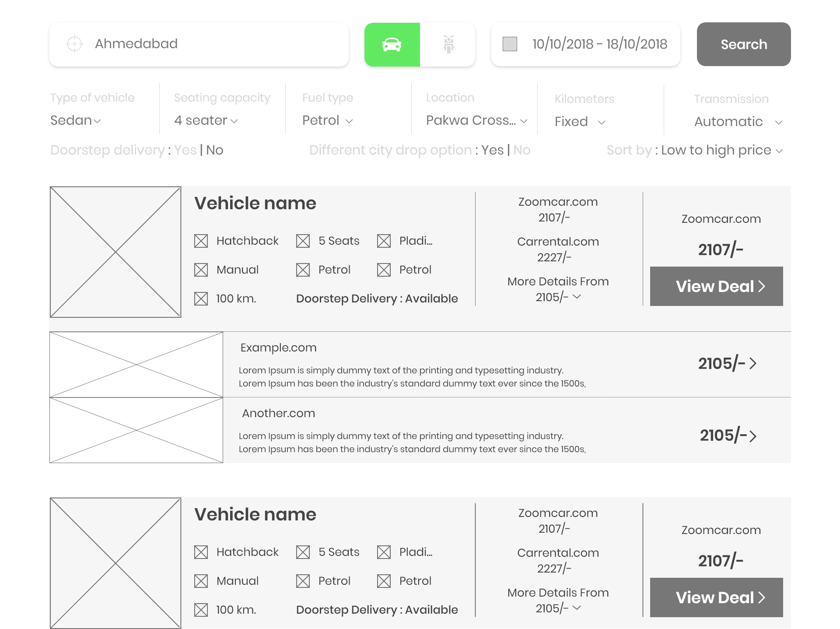Click View Deal in the second vehicle card

[717, 597]
